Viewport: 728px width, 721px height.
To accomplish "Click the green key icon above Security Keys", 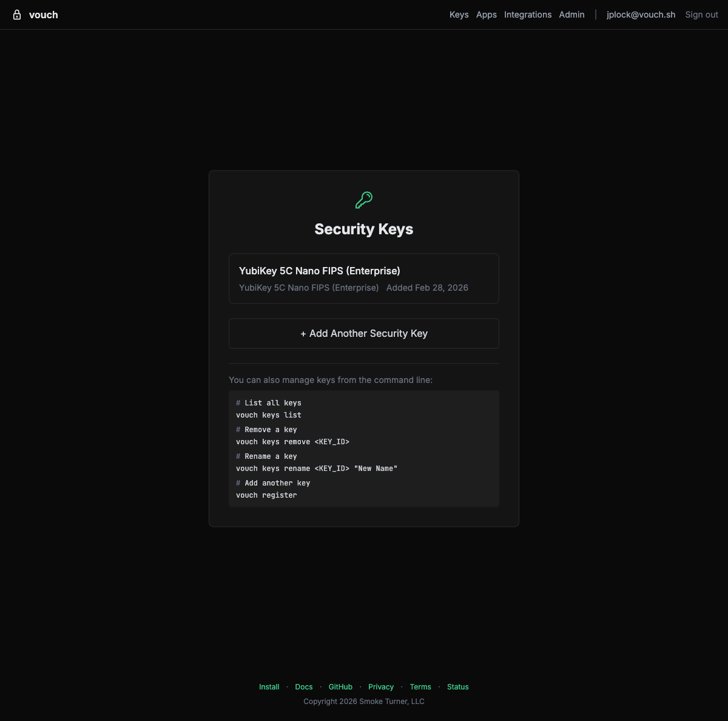I will 363,200.
